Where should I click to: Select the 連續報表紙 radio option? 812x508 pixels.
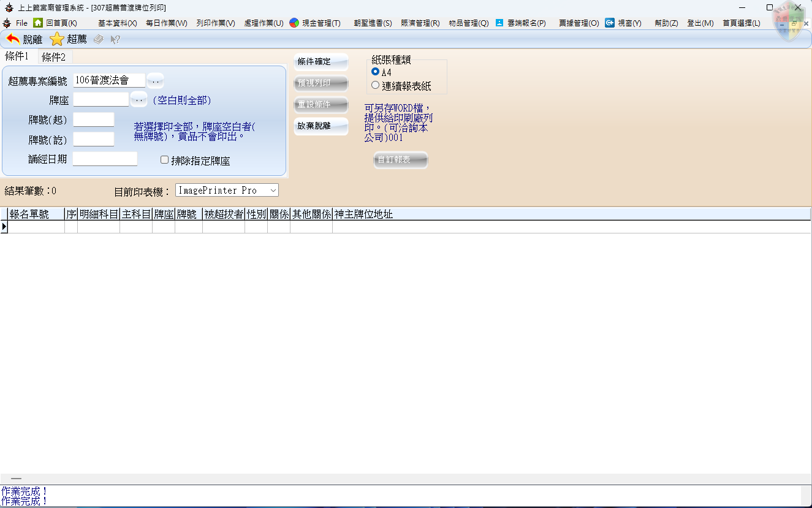[376, 86]
